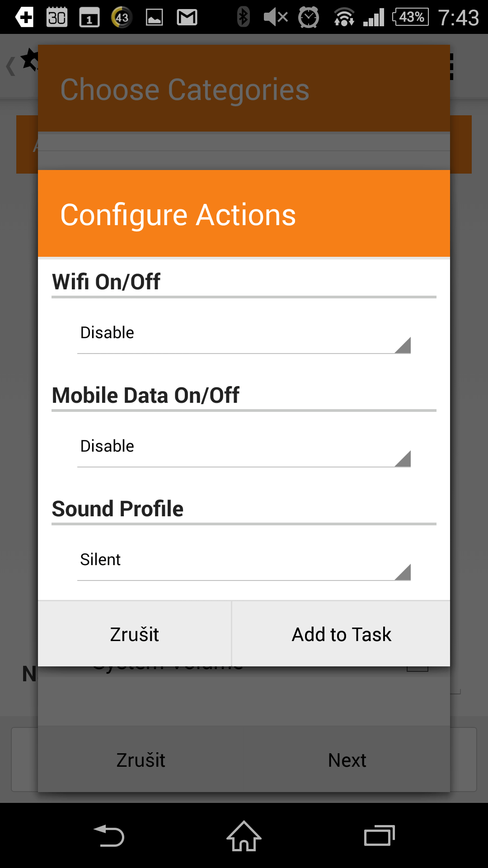
Task: Tap the medical cross notification icon
Action: [24, 18]
